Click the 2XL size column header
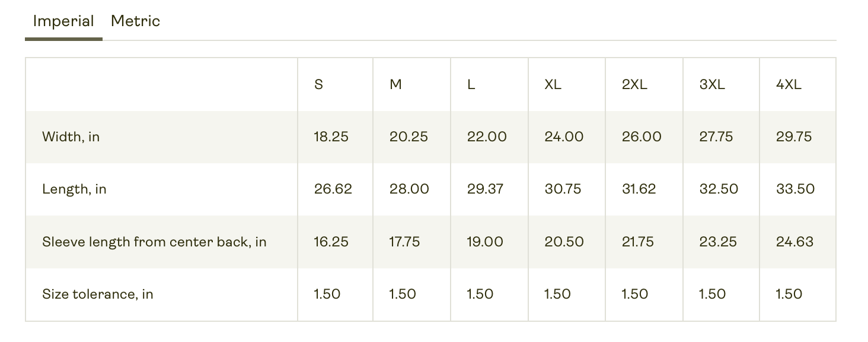The width and height of the screenshot is (868, 342). point(634,84)
